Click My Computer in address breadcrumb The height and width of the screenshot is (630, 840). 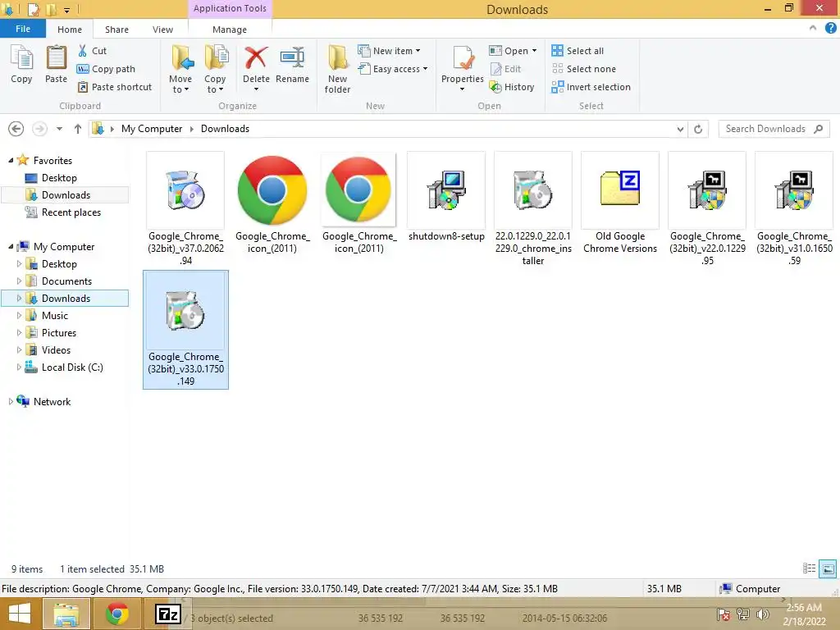click(x=152, y=129)
